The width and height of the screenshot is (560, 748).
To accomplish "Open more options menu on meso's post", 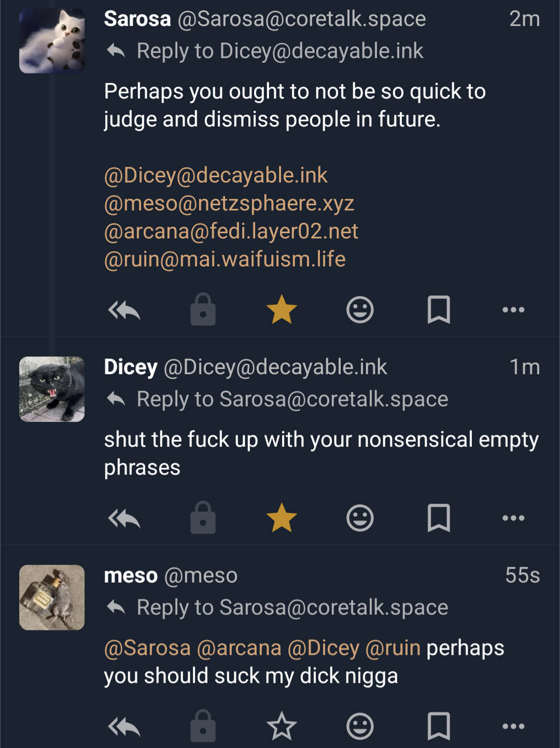I will point(513,726).
